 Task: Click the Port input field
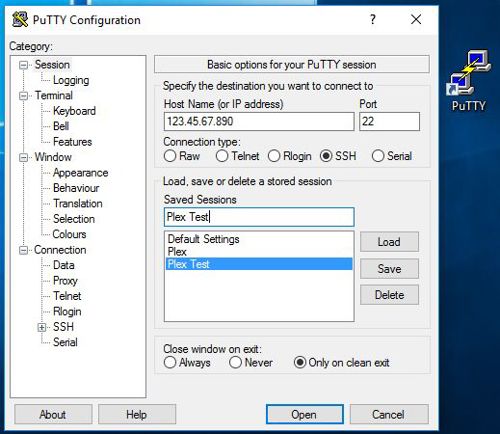click(x=389, y=121)
